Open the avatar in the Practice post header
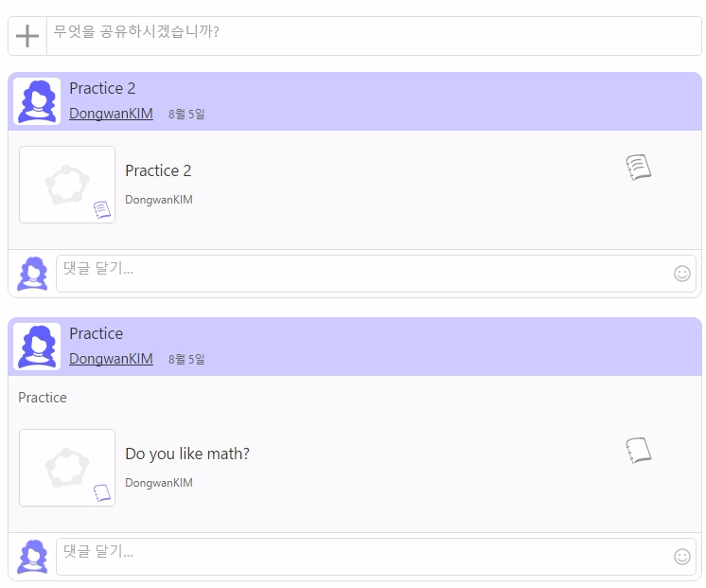This screenshot has width=706, height=588. (x=37, y=347)
